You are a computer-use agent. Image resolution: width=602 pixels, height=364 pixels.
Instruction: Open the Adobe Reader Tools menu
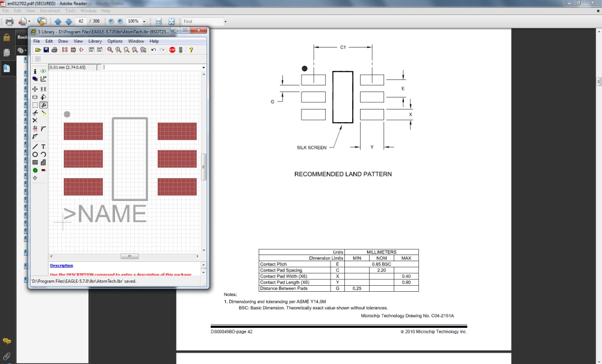(x=70, y=11)
